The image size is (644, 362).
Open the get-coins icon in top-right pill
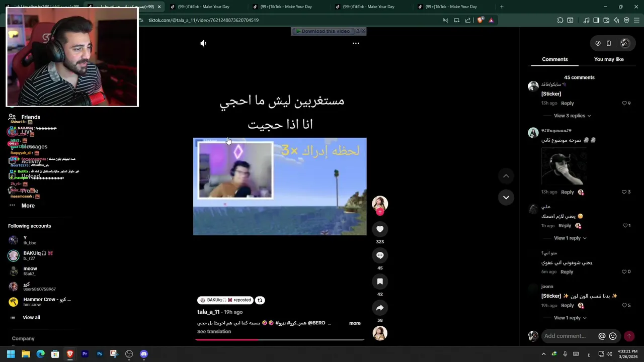598,43
